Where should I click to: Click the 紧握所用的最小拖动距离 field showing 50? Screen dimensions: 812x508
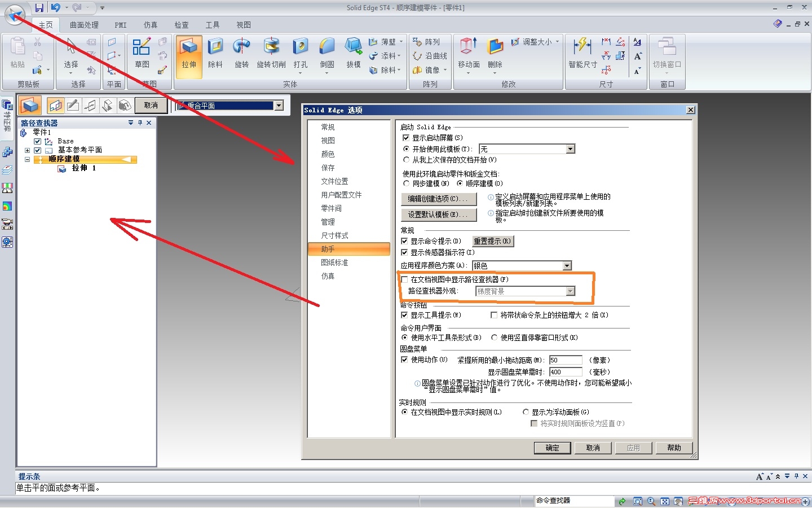click(566, 360)
